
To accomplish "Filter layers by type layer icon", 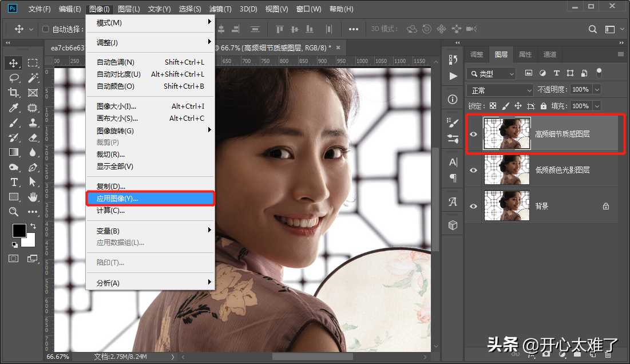I will coord(557,73).
